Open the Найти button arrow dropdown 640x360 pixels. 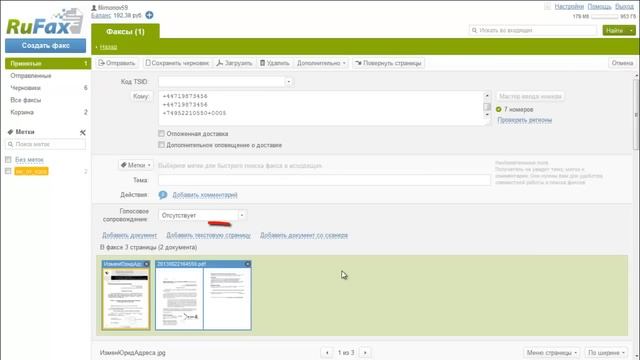click(x=631, y=31)
